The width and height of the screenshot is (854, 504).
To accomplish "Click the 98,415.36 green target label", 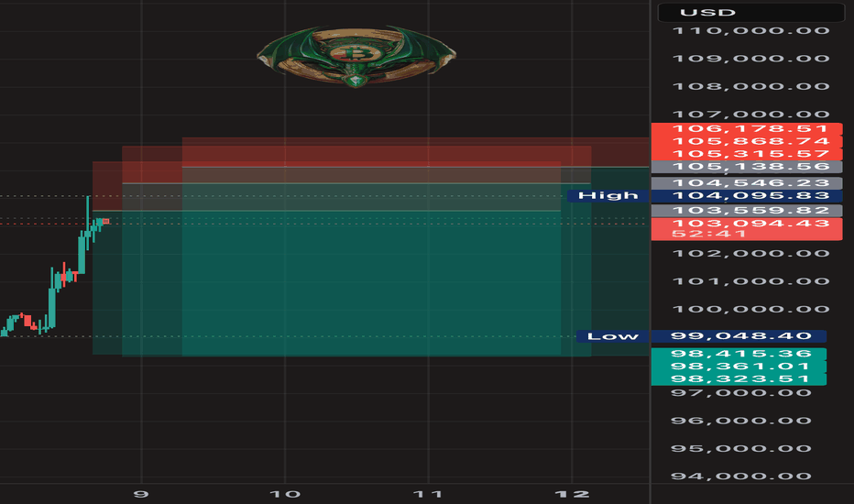I will click(x=739, y=354).
